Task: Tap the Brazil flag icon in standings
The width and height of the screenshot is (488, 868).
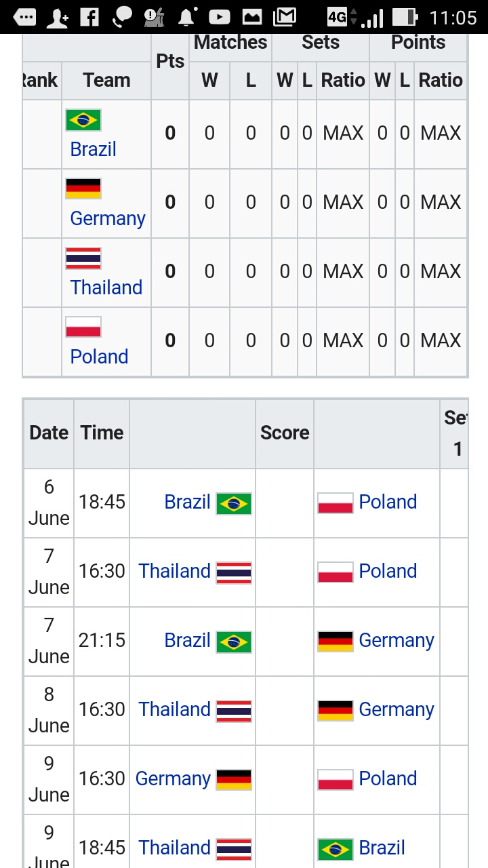Action: [x=83, y=120]
